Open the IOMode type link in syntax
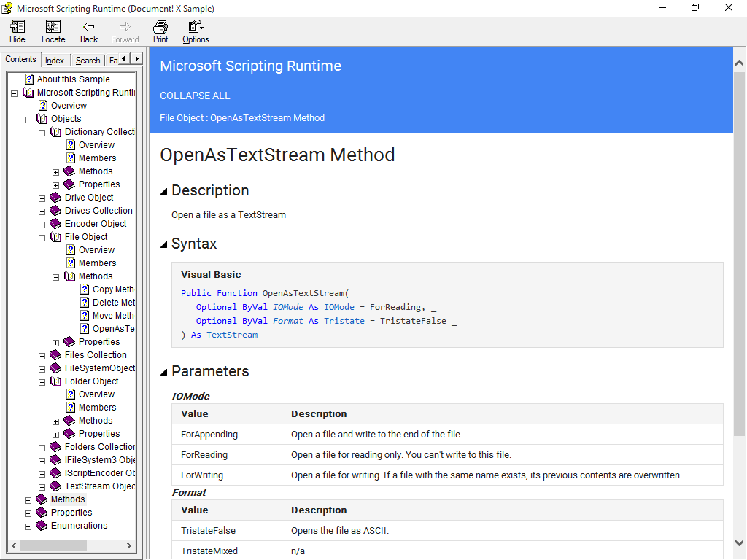 tap(339, 307)
